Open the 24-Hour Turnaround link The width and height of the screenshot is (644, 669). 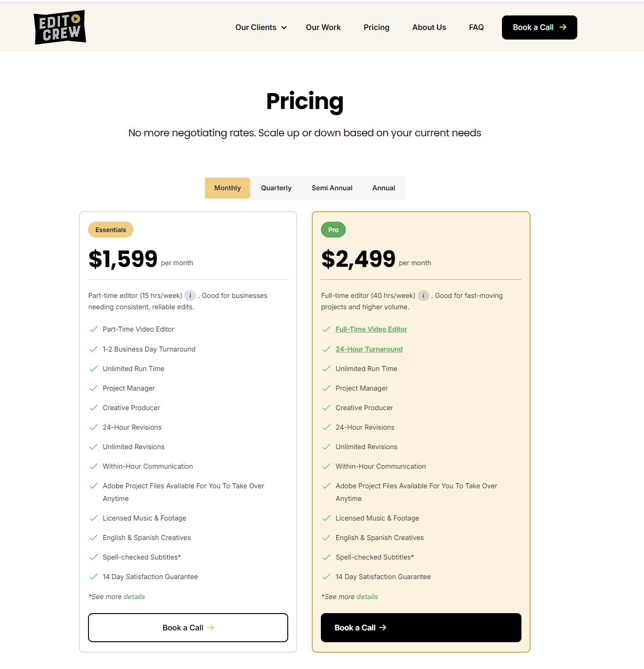[369, 349]
